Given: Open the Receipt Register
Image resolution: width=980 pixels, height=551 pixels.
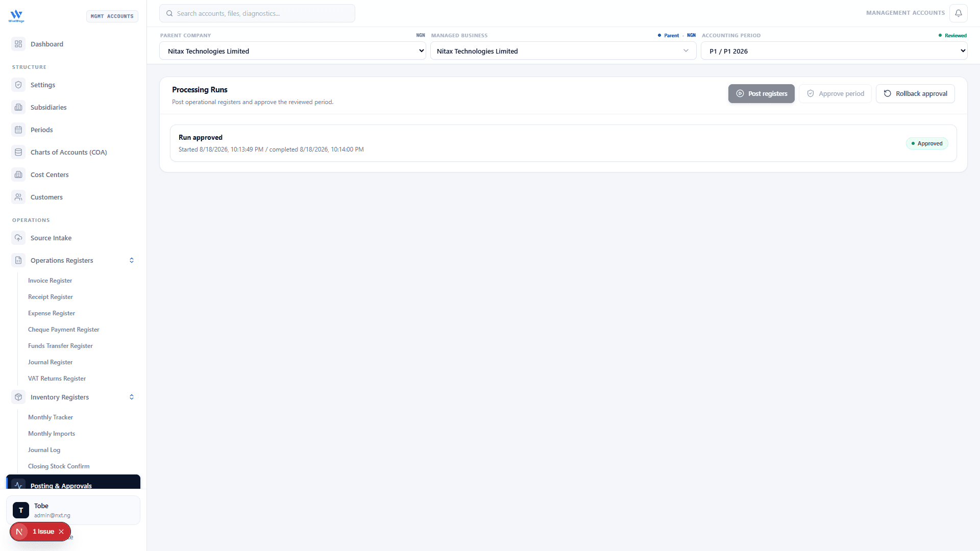Looking at the screenshot, I should pos(51,297).
